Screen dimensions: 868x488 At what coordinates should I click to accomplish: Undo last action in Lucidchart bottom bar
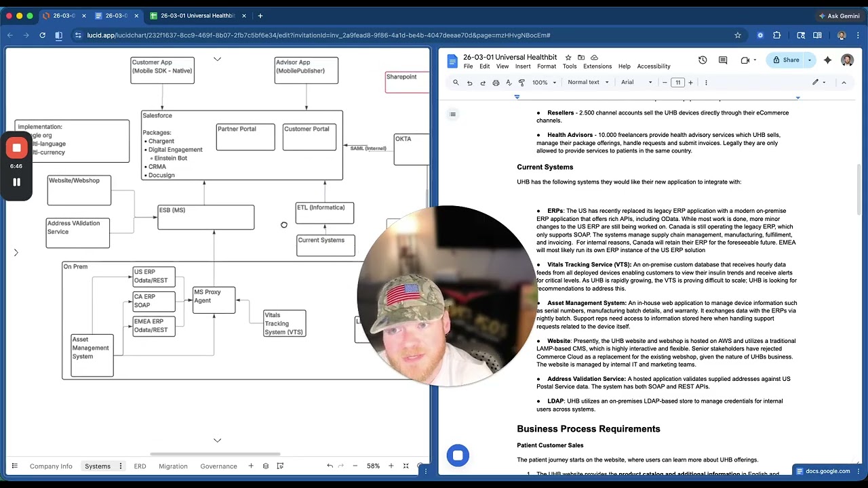pyautogui.click(x=330, y=466)
